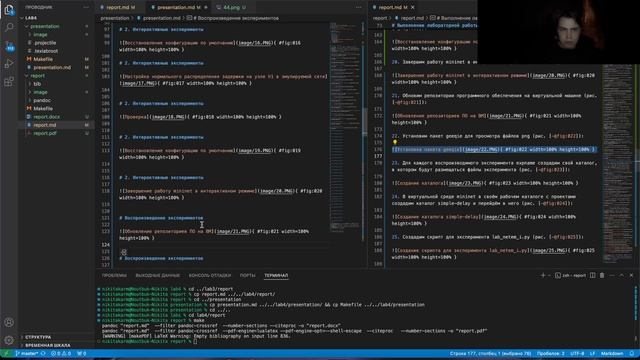Open the Search view in the activity bar
Image resolution: width=640 pixels, height=360 pixels.
click(9, 27)
